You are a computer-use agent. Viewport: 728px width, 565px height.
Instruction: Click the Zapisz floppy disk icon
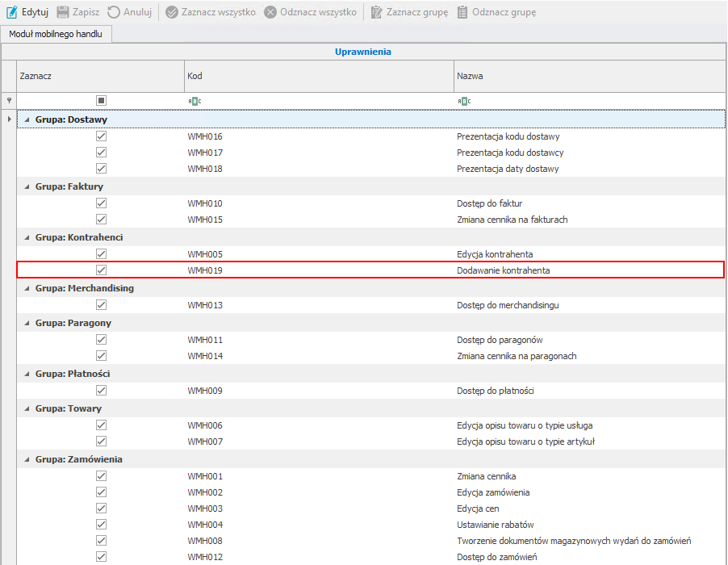click(63, 12)
